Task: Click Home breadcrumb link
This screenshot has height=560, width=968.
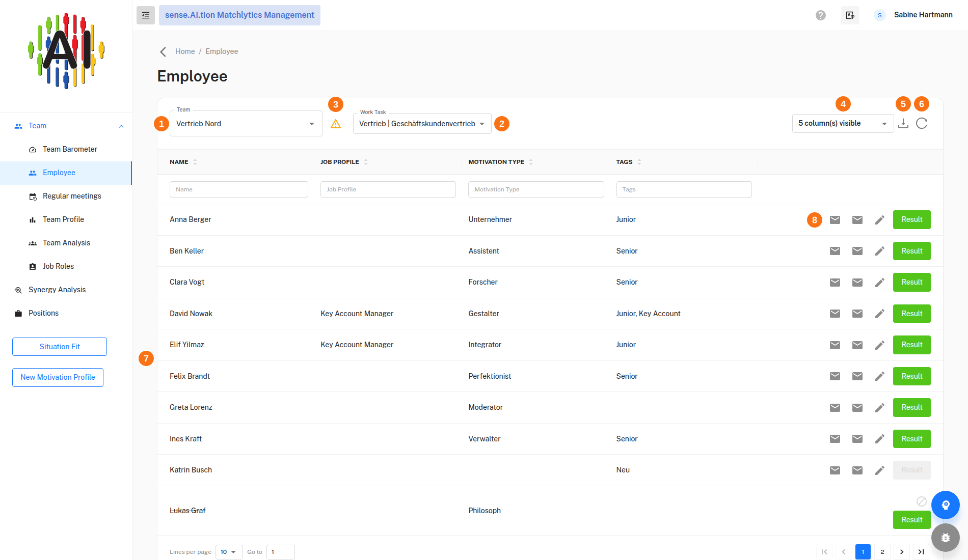Action: (185, 51)
